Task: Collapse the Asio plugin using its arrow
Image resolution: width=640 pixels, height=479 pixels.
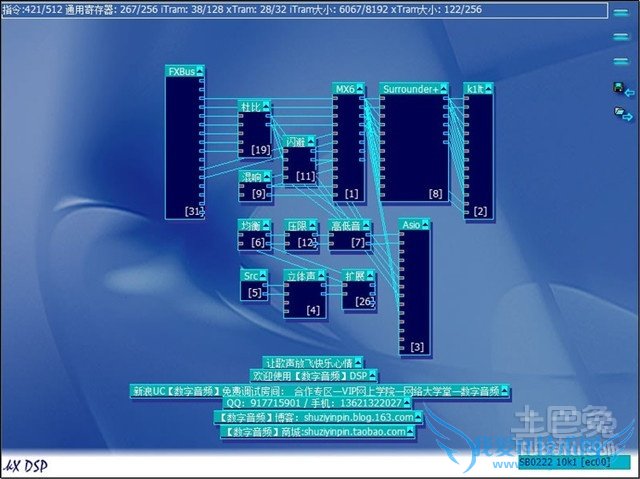Action: point(425,225)
